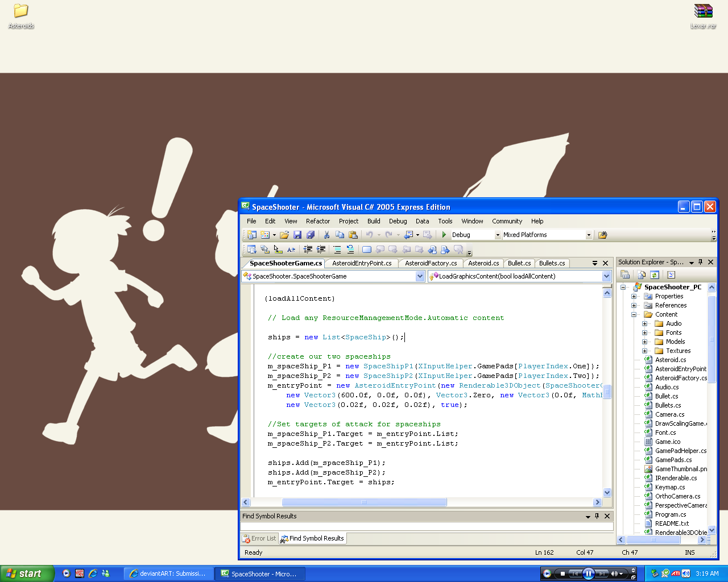728x582 pixels.
Task: Toggle auto-hide pin on Solution Explorer
Action: [701, 262]
